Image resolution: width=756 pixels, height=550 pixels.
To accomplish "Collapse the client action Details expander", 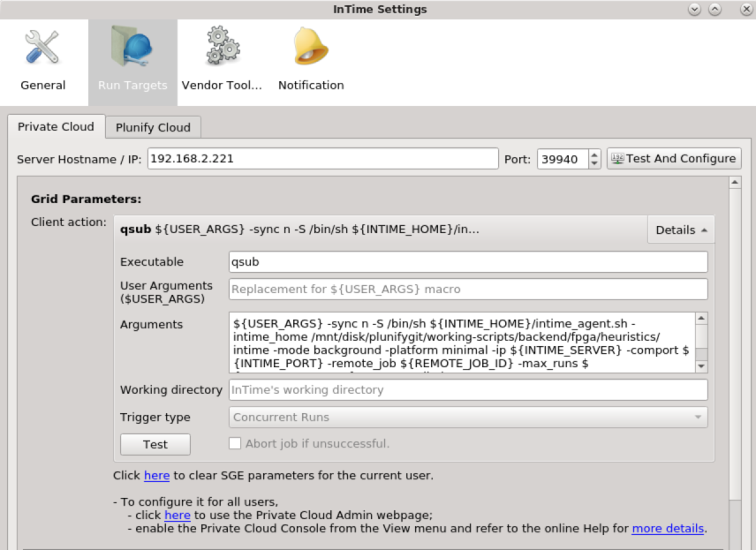I will pyautogui.click(x=681, y=230).
